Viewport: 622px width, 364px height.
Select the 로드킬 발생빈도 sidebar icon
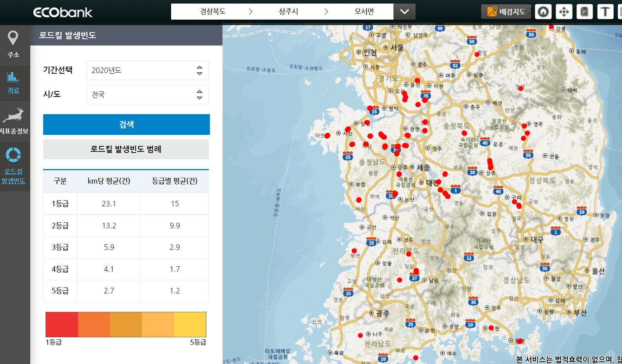(x=13, y=166)
